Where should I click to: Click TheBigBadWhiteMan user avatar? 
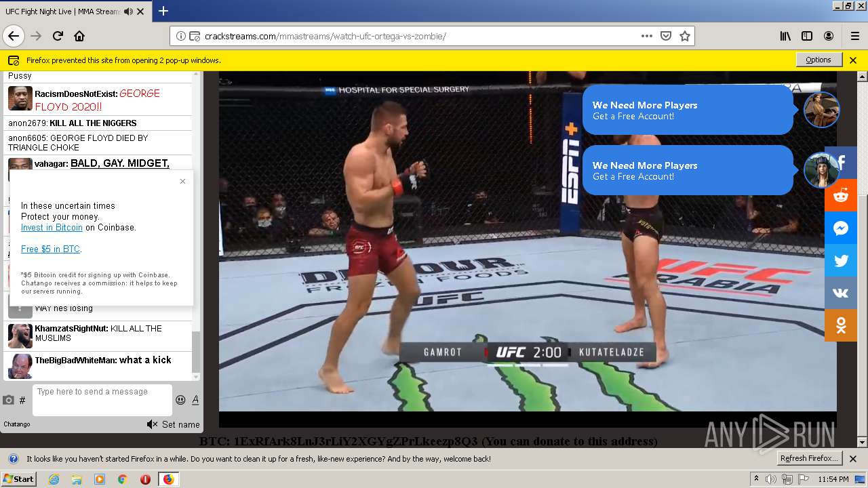[x=20, y=366]
